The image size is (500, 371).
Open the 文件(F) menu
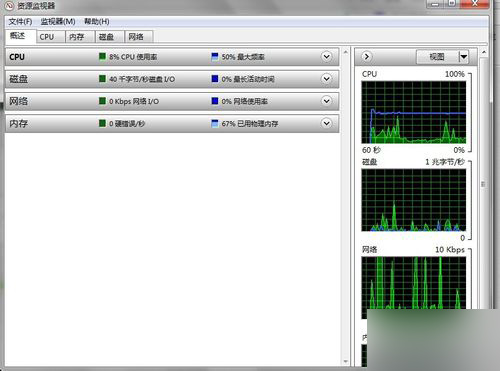[20, 22]
